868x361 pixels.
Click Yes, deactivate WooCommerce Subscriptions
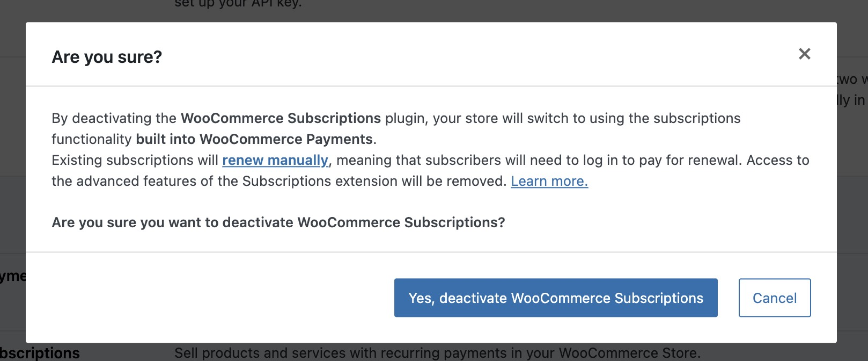click(x=556, y=298)
